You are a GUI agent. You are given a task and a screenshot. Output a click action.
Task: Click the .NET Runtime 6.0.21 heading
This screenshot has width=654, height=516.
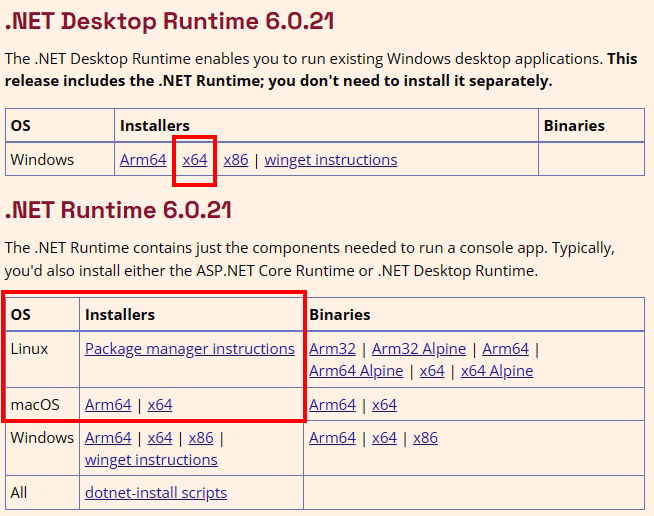[118, 210]
